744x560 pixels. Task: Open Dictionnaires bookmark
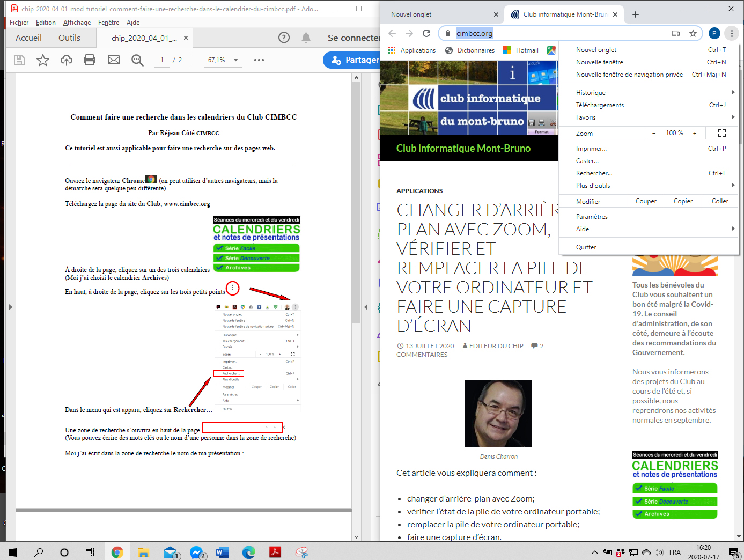[x=470, y=50]
